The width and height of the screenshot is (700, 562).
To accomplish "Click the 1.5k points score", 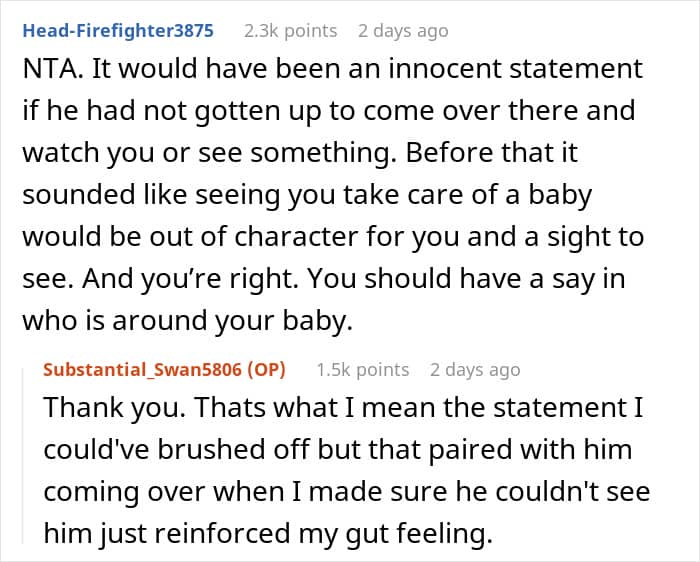I will [362, 370].
